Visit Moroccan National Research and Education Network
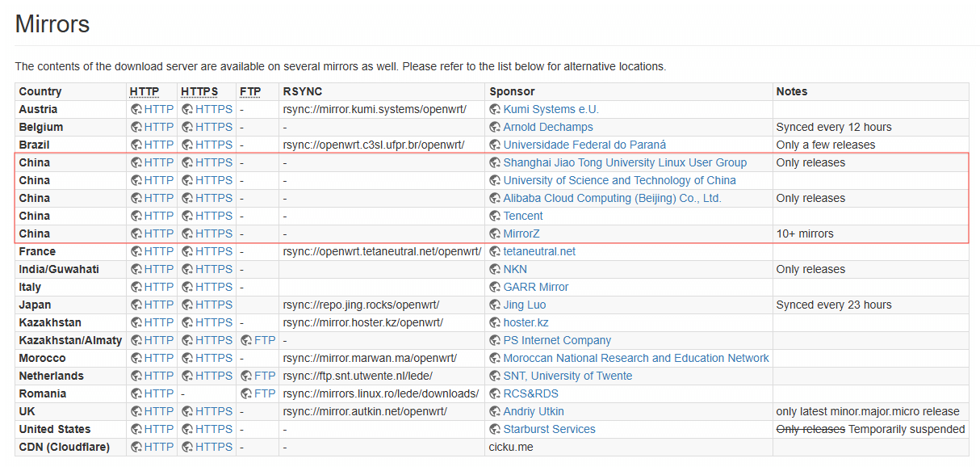Screen dimensions: 980x471 [636, 358]
